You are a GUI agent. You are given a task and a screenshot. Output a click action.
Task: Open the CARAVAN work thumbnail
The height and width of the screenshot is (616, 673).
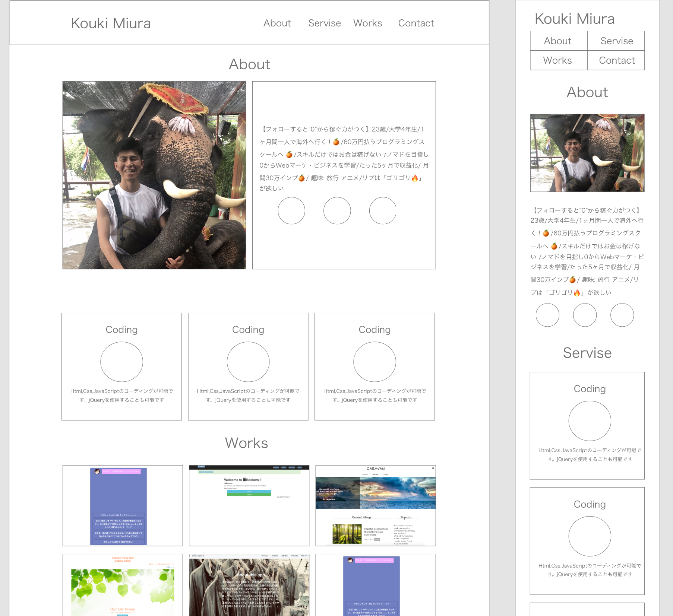[x=375, y=505]
